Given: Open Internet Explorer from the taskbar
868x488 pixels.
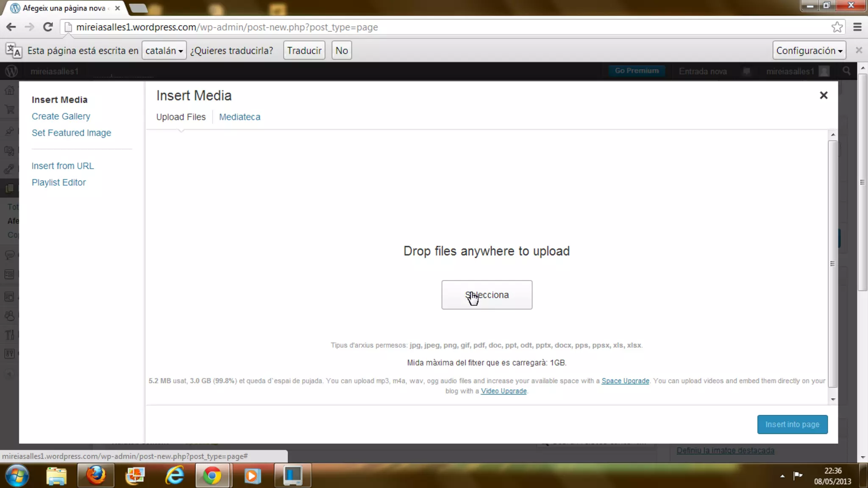Looking at the screenshot, I should (174, 475).
